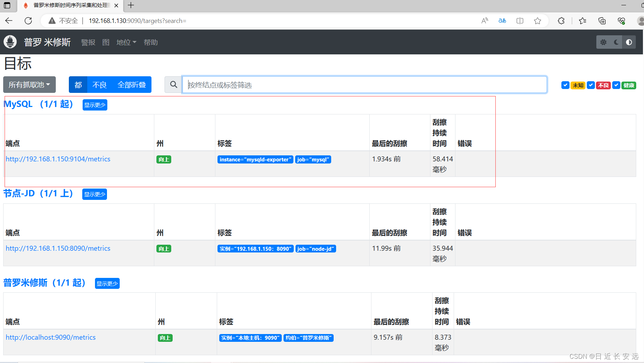Add page to favorites star icon
The height and width of the screenshot is (363, 644).
click(x=537, y=21)
